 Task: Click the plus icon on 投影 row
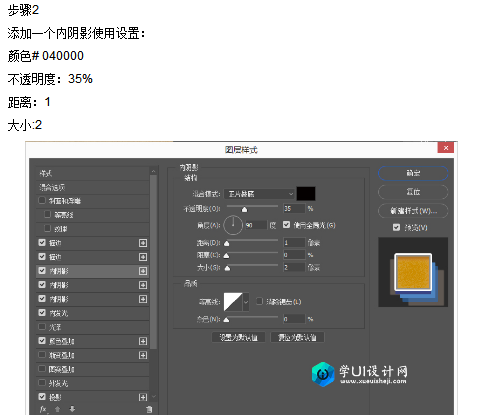[x=143, y=397]
